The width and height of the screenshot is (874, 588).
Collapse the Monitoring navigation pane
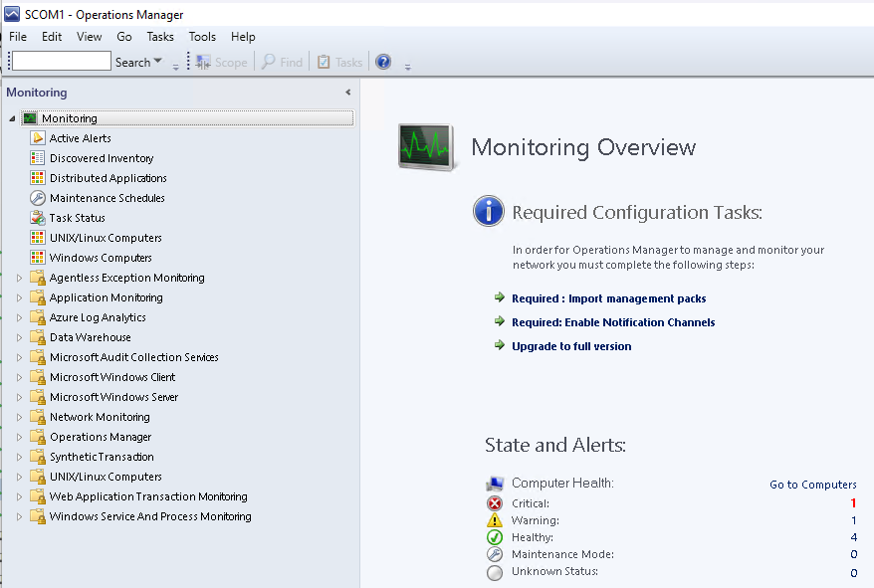[x=347, y=93]
